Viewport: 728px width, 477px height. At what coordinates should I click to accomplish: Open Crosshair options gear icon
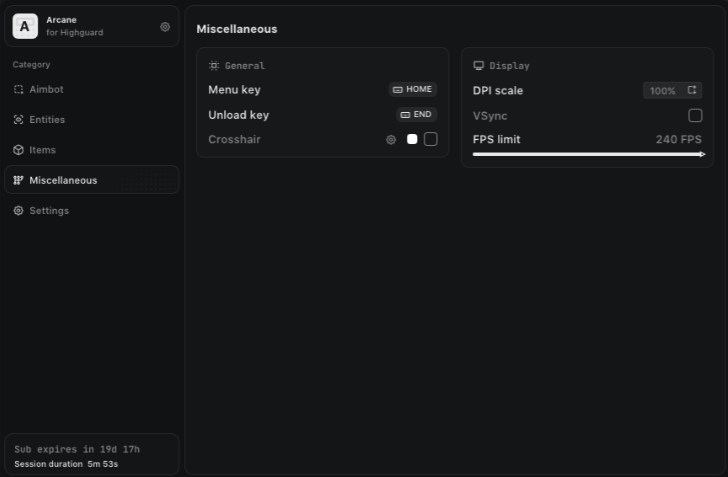point(391,139)
